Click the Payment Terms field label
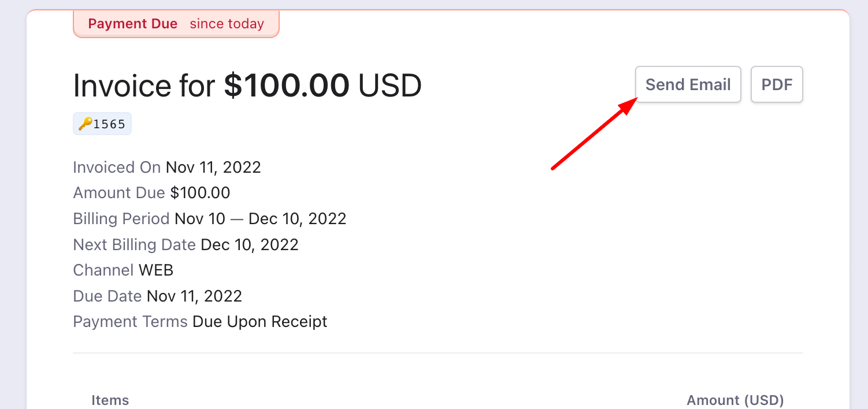868x409 pixels. pyautogui.click(x=130, y=322)
